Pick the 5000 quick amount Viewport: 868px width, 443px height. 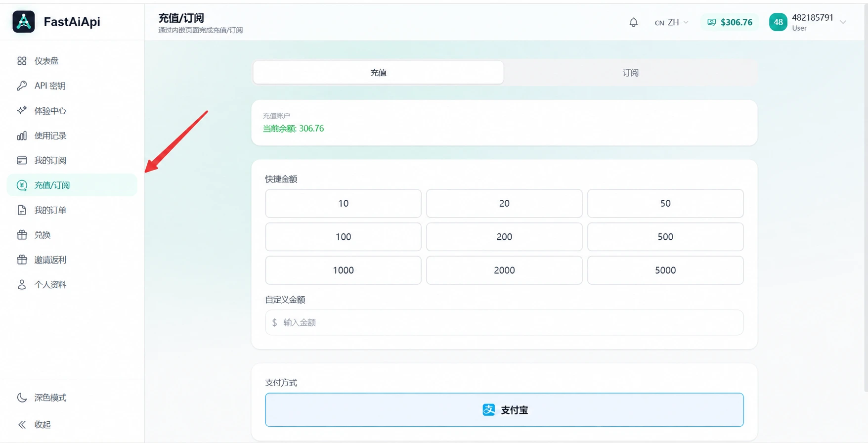point(665,270)
